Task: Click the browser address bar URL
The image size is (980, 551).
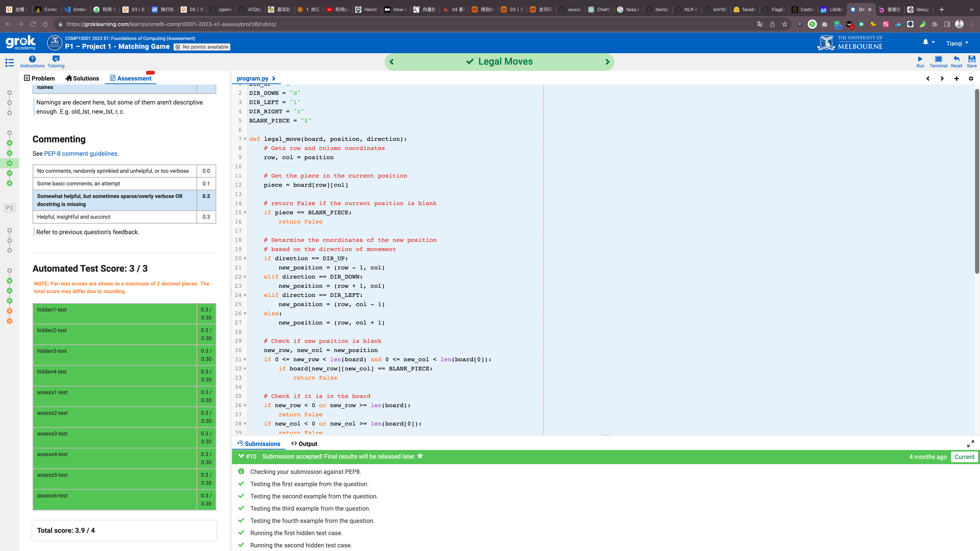Action: coord(171,24)
